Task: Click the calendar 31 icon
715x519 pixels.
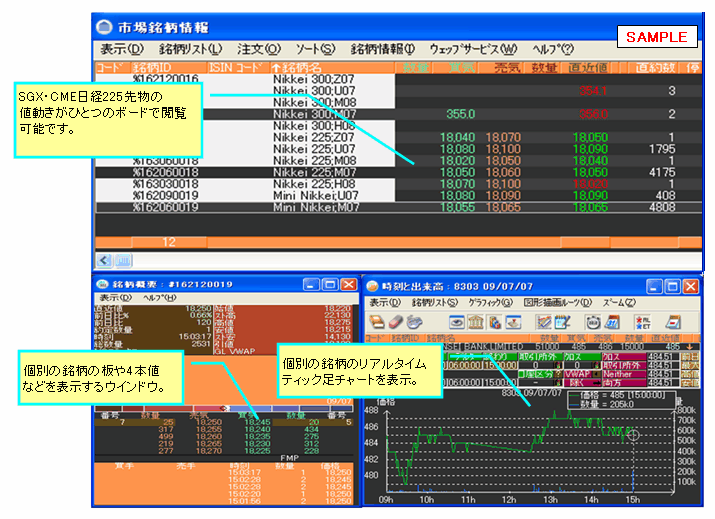Action: tap(612, 322)
